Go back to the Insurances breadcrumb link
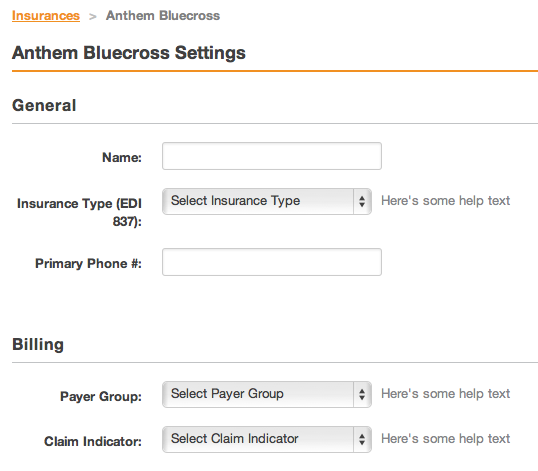 pyautogui.click(x=46, y=16)
